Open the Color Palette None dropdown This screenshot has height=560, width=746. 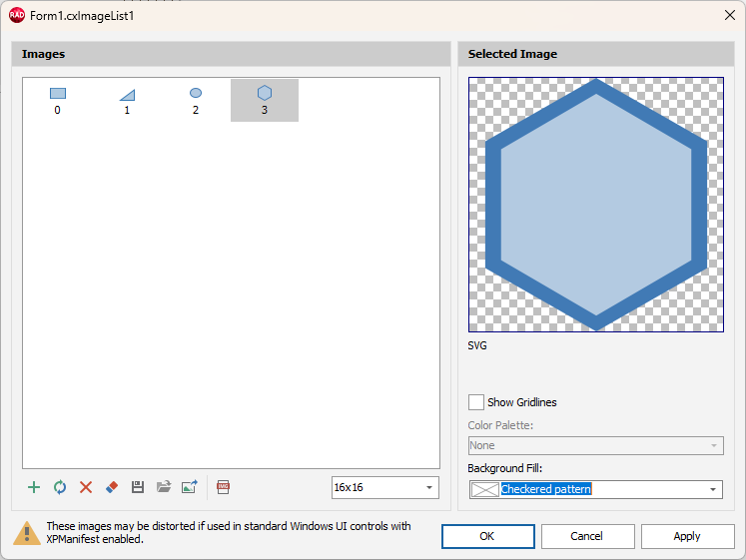pos(595,445)
